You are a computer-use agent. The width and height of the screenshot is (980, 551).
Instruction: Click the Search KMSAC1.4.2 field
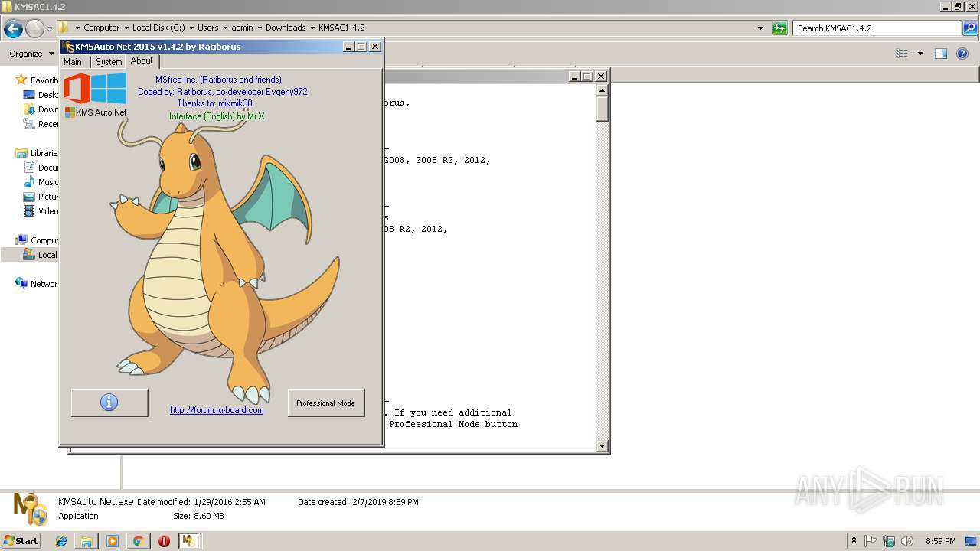pos(878,28)
